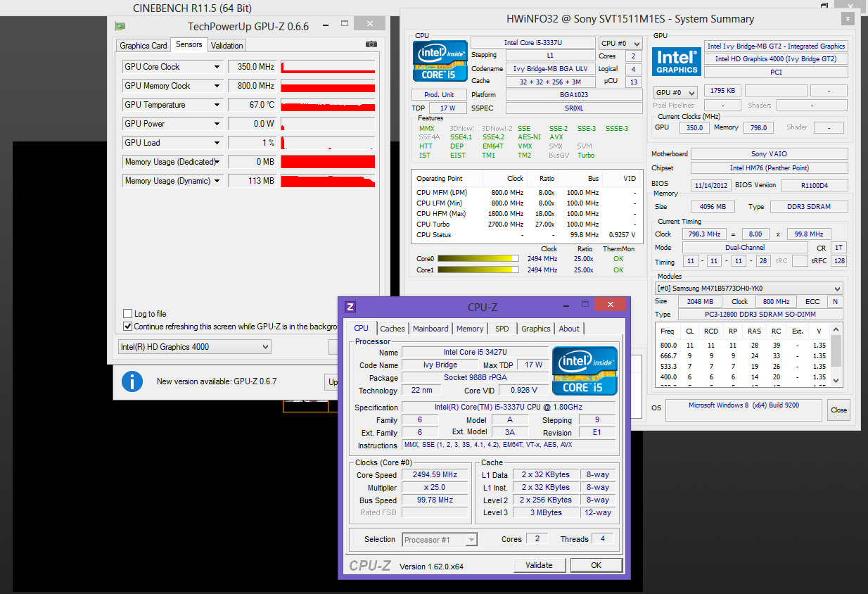Switch to Caches tab in CPU-Z

392,329
